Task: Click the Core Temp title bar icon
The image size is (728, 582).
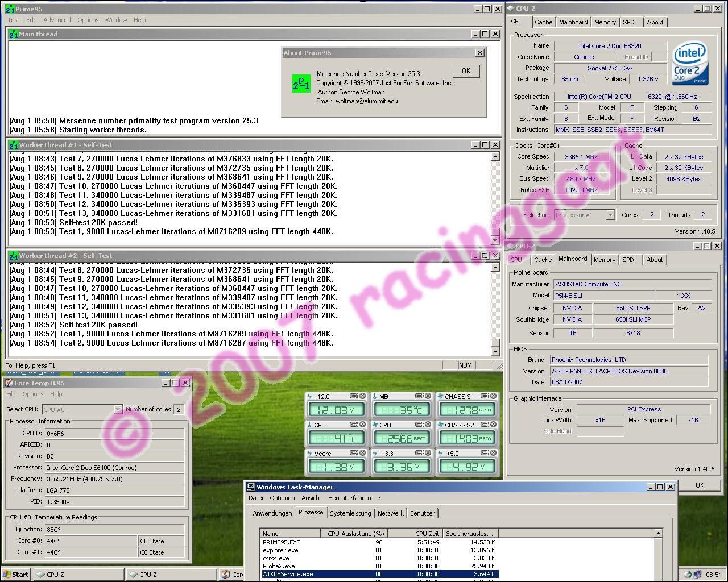Action: coord(9,383)
